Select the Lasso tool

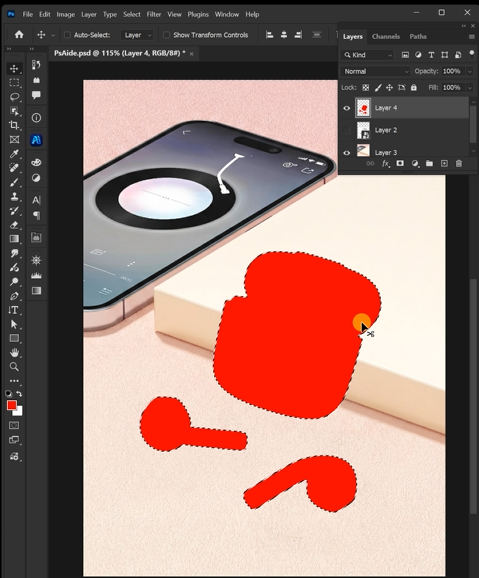point(14,97)
